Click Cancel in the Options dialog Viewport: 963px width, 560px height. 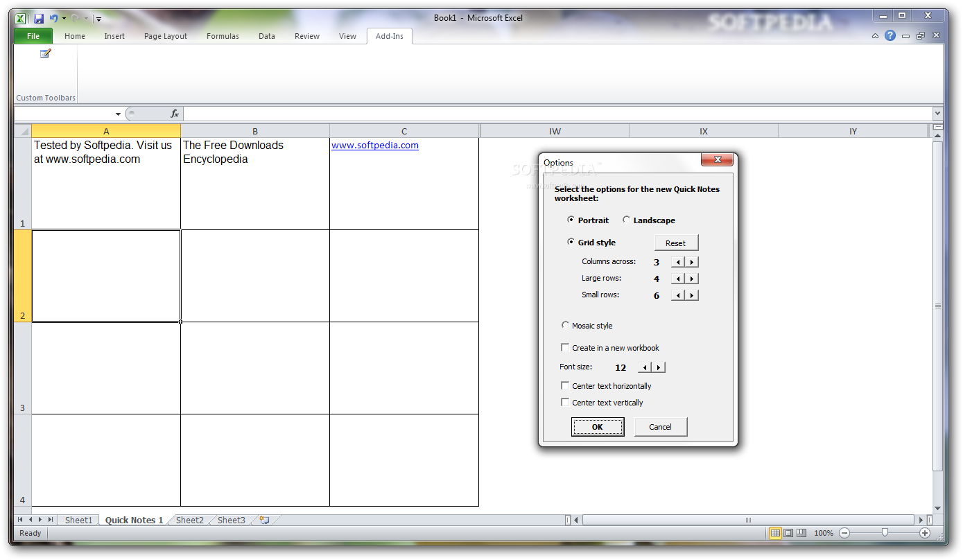661,427
